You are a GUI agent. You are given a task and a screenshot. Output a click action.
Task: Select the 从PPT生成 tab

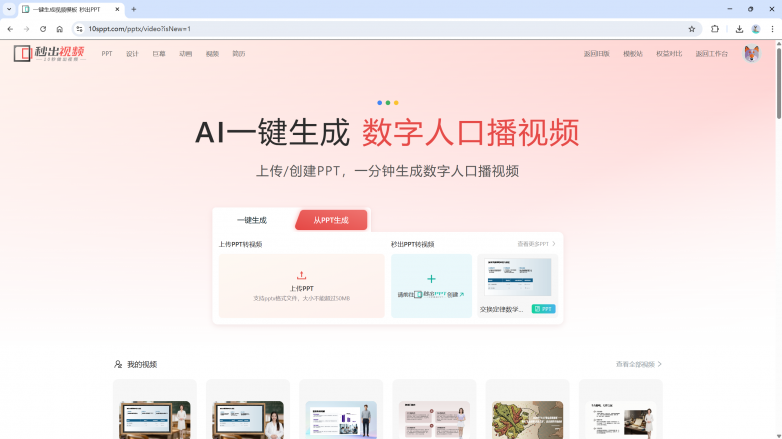click(x=331, y=220)
